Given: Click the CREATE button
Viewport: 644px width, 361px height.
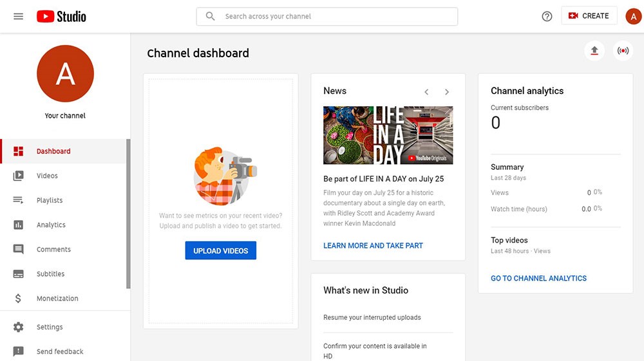Looking at the screenshot, I should pyautogui.click(x=589, y=16).
